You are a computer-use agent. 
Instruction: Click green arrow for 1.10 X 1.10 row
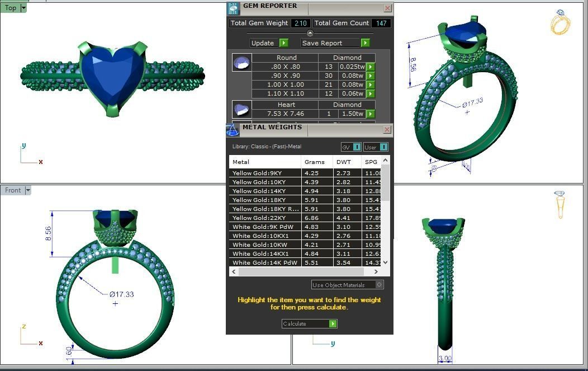pos(371,94)
